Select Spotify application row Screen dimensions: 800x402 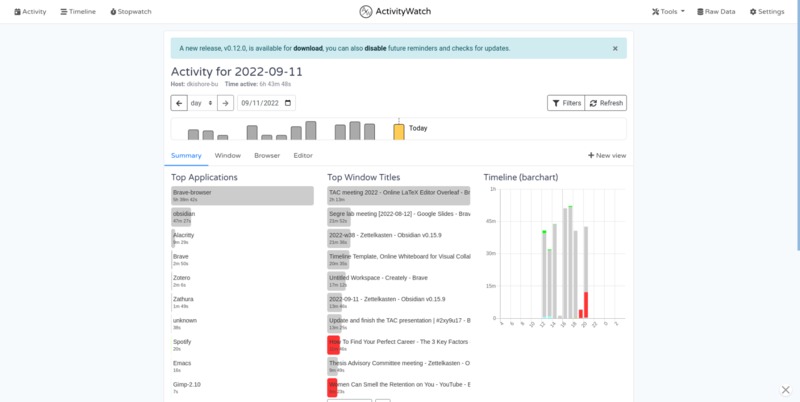tap(242, 345)
